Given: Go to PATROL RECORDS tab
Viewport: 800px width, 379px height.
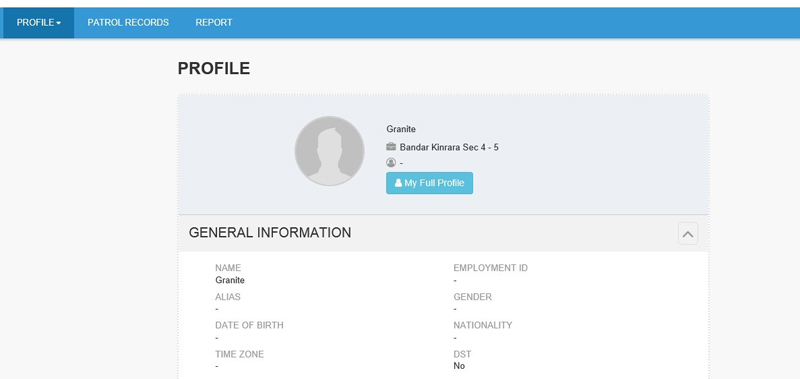Looking at the screenshot, I should 128,22.
